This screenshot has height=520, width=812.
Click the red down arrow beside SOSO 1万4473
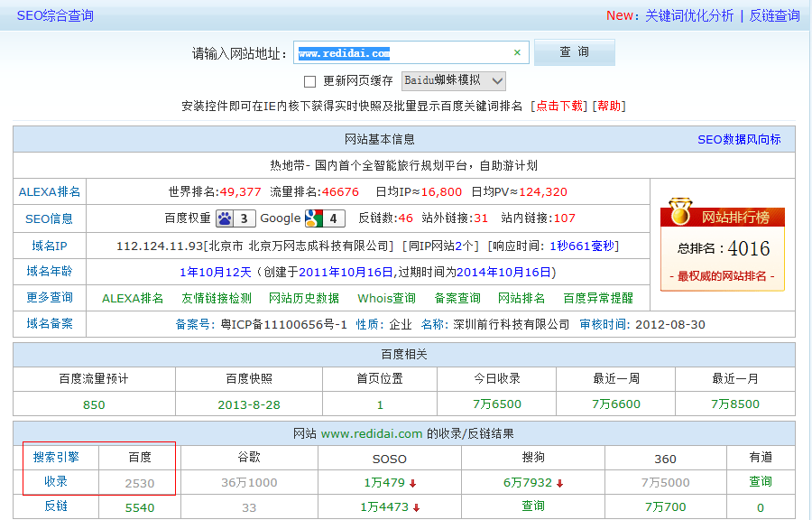(416, 508)
